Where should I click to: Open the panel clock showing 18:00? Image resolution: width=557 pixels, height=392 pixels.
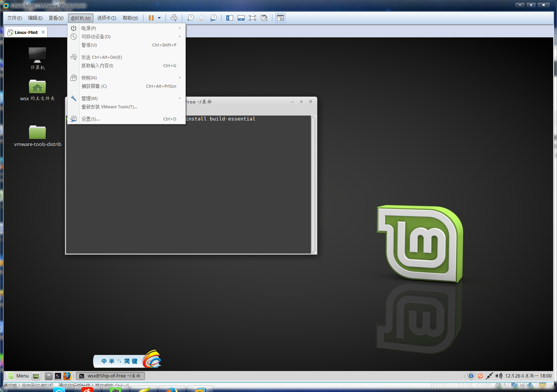(528, 376)
